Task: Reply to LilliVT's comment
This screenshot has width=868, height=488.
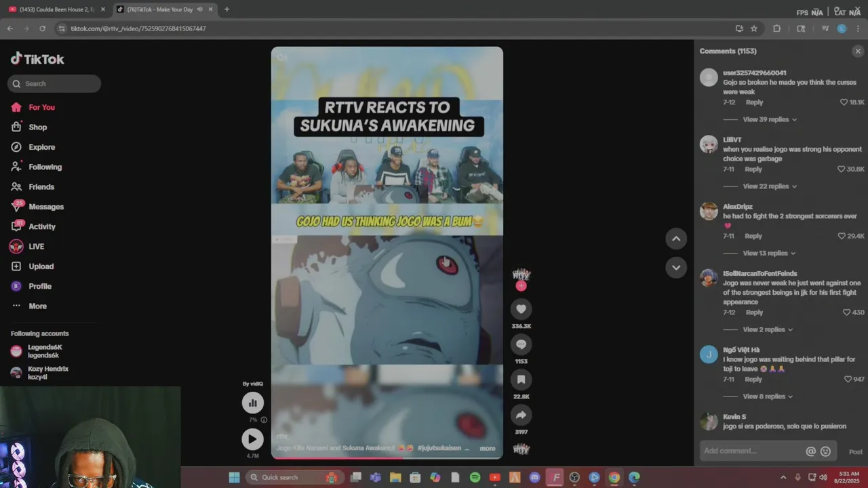Action: coord(753,169)
